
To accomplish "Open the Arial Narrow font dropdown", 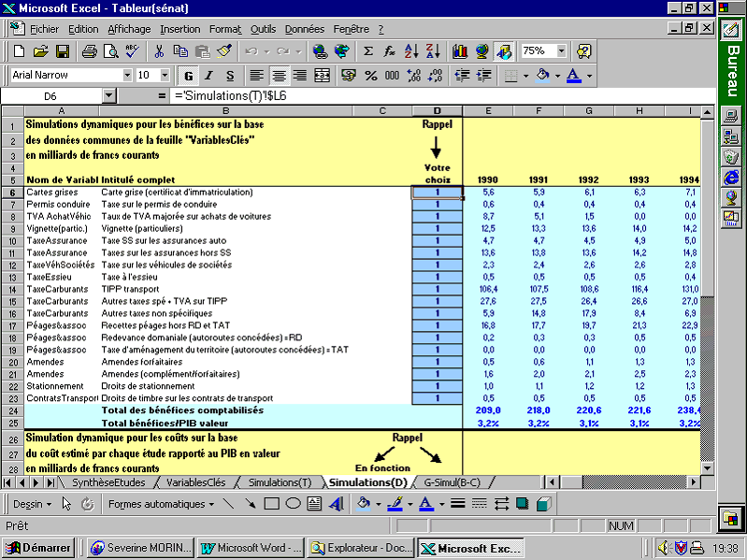I will (x=126, y=75).
